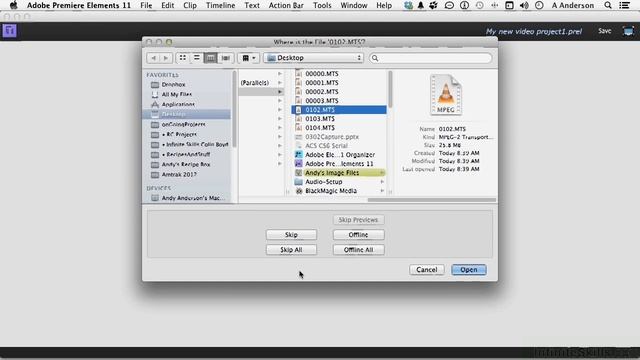Screen dimensions: 640x360
Task: Click the search field in dialog
Action: pyautogui.click(x=430, y=58)
